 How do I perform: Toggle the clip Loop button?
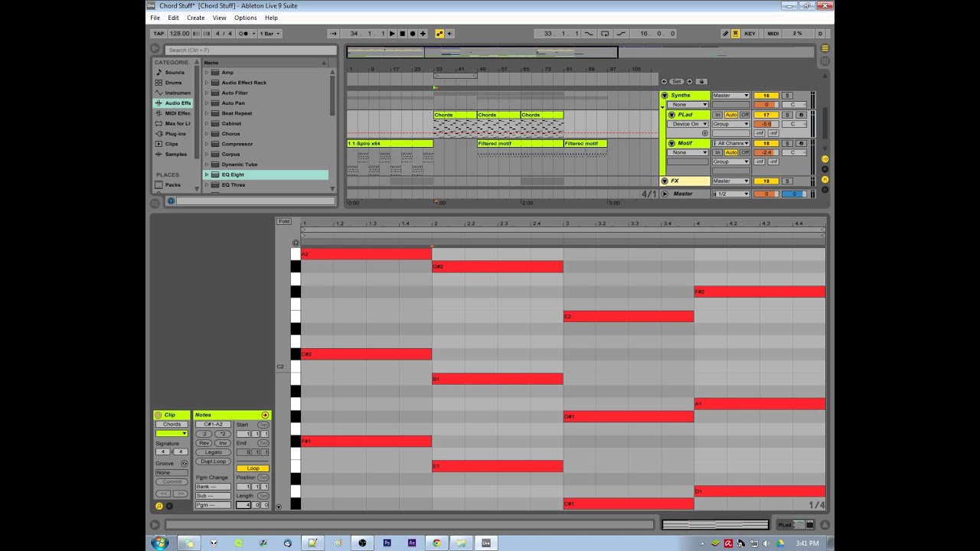coord(253,468)
